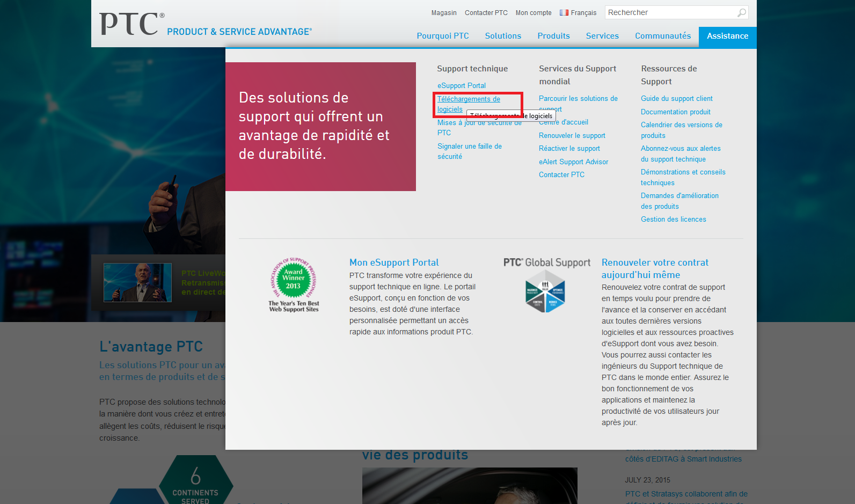Viewport: 855px width, 504px height.
Task: Click Demandes d'amélioration des produits
Action: [679, 201]
